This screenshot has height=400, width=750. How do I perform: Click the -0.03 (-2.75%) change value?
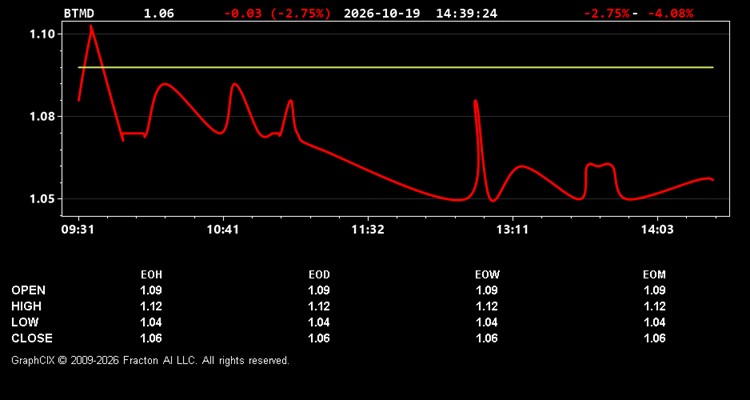click(277, 13)
